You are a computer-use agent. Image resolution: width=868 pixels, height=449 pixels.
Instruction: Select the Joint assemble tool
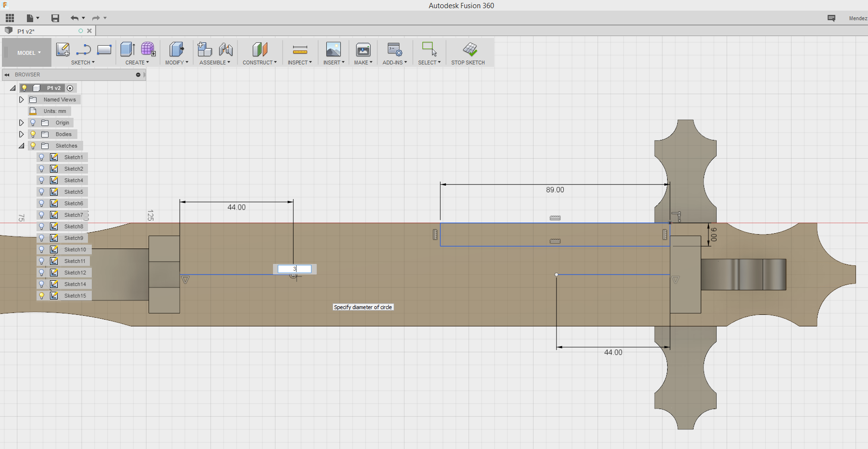225,49
